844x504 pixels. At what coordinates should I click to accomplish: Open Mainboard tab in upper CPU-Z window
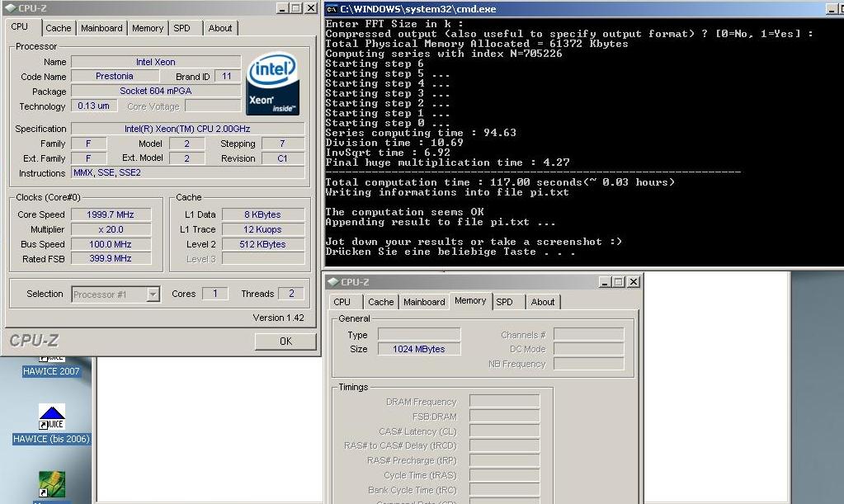pyautogui.click(x=101, y=28)
